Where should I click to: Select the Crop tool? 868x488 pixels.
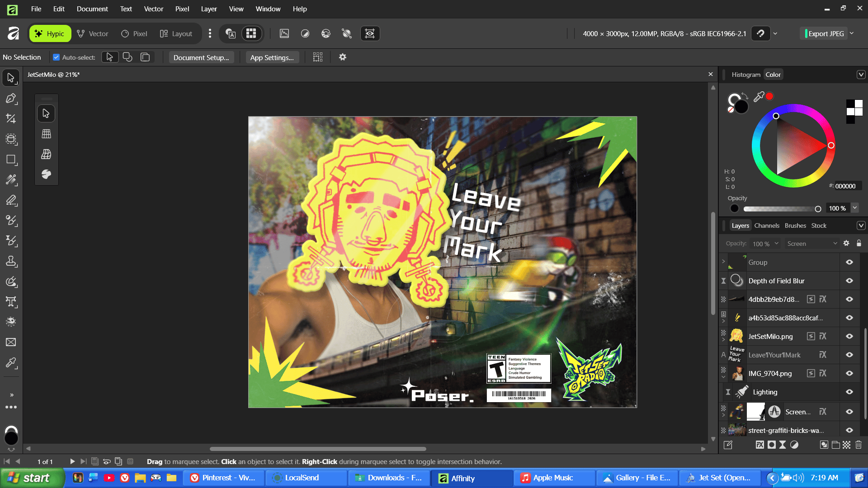point(11,118)
